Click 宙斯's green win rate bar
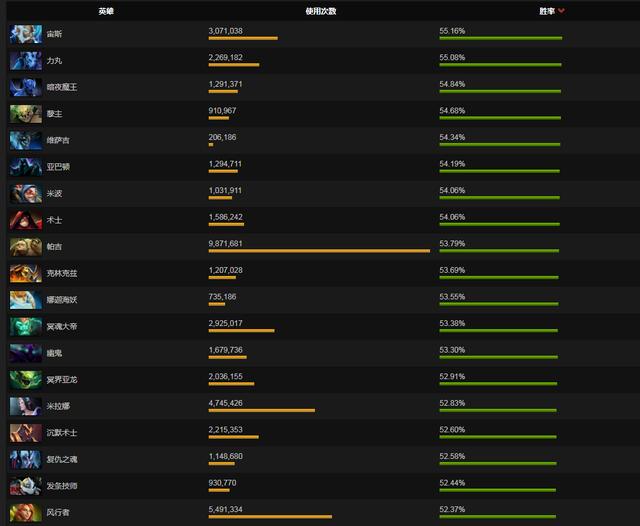 [x=500, y=39]
